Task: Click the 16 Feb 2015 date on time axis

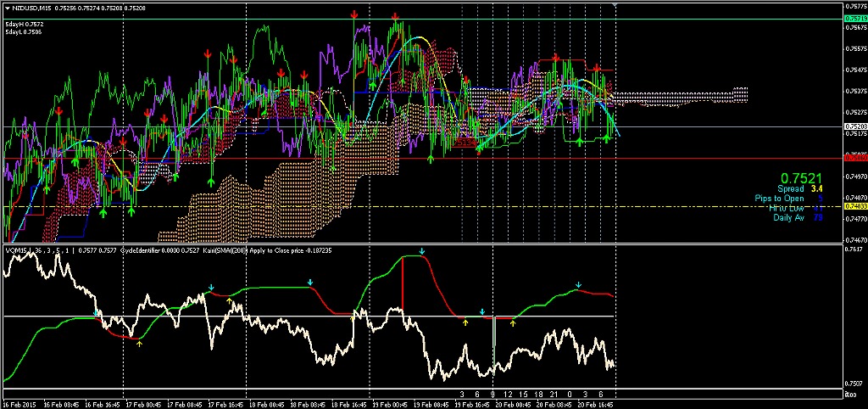Action: [x=20, y=404]
